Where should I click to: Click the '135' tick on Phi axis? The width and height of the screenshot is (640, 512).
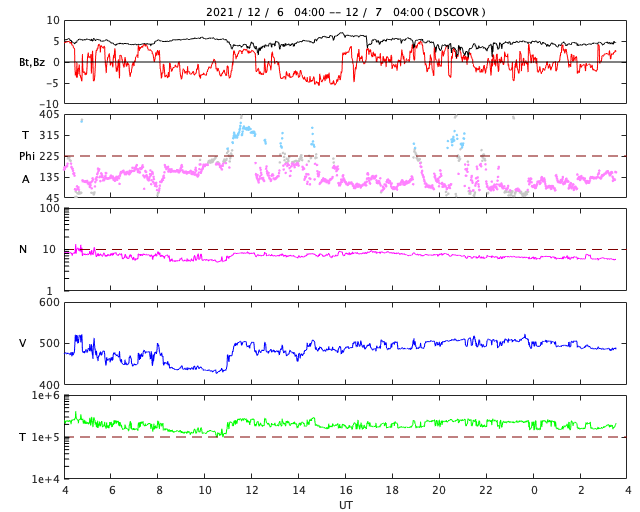[49, 177]
